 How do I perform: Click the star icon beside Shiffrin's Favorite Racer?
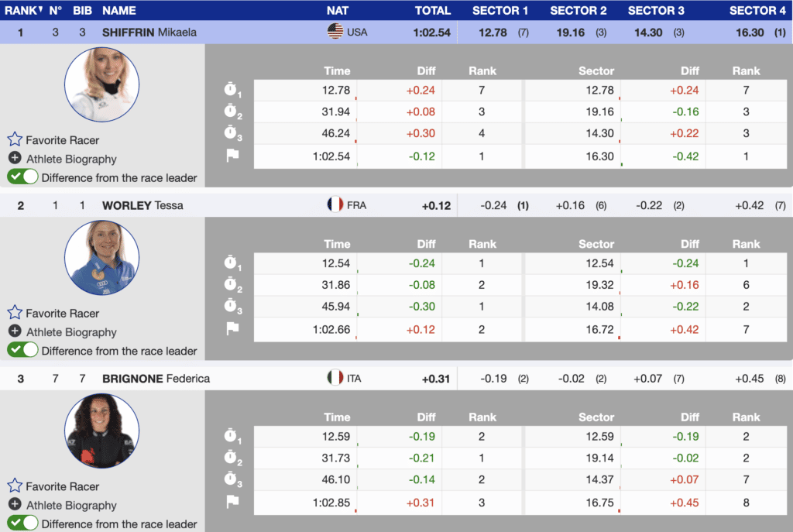coord(15,140)
